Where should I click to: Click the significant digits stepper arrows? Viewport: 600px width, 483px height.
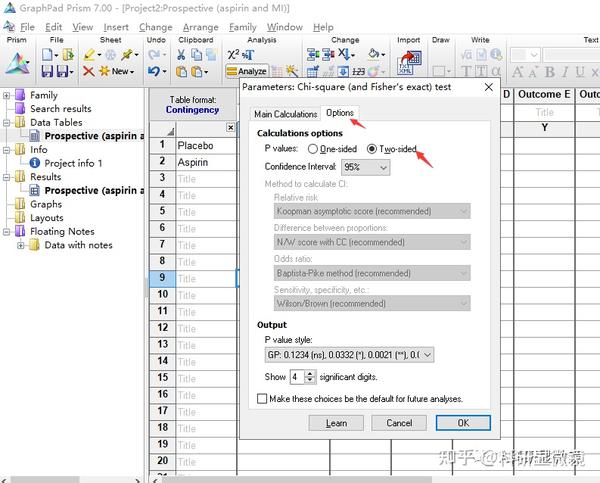click(x=310, y=377)
